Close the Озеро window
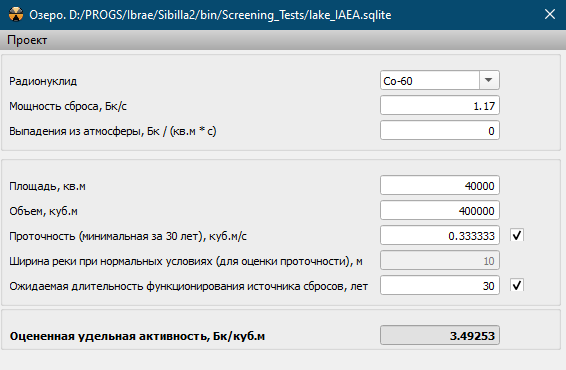Image resolution: width=566 pixels, height=370 pixels. tap(550, 14)
